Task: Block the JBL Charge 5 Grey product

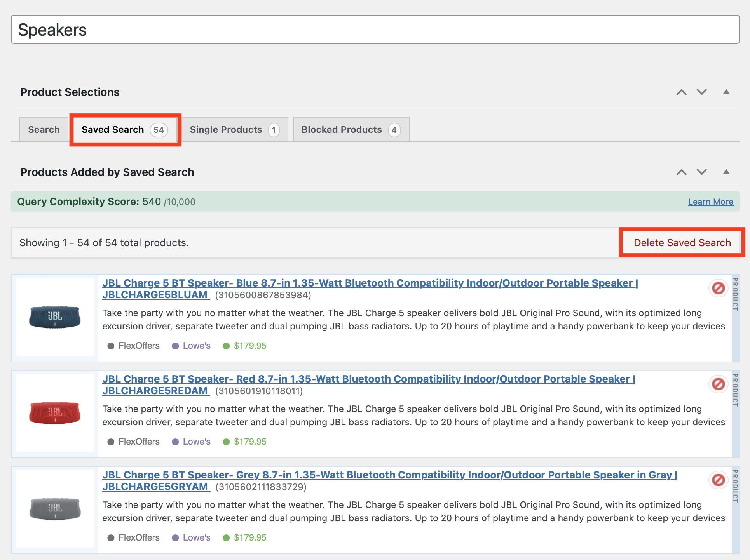Action: [718, 480]
